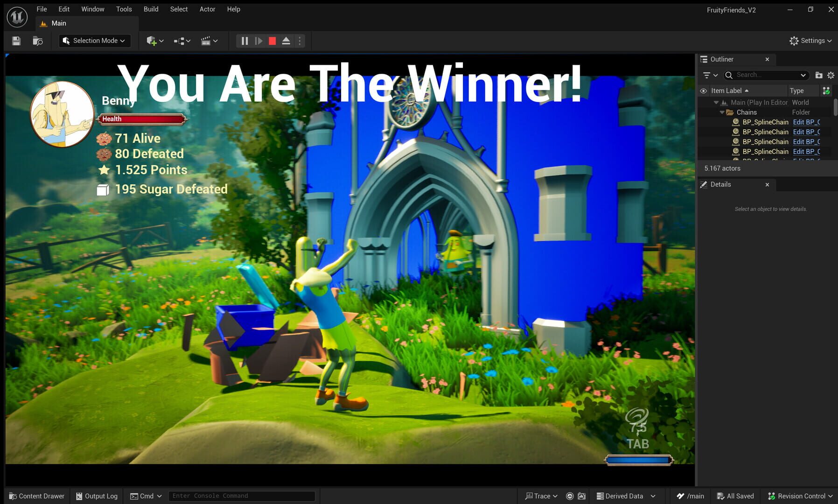
Task: Open the Content Drawer browse icon in toolbar
Action: point(37,41)
